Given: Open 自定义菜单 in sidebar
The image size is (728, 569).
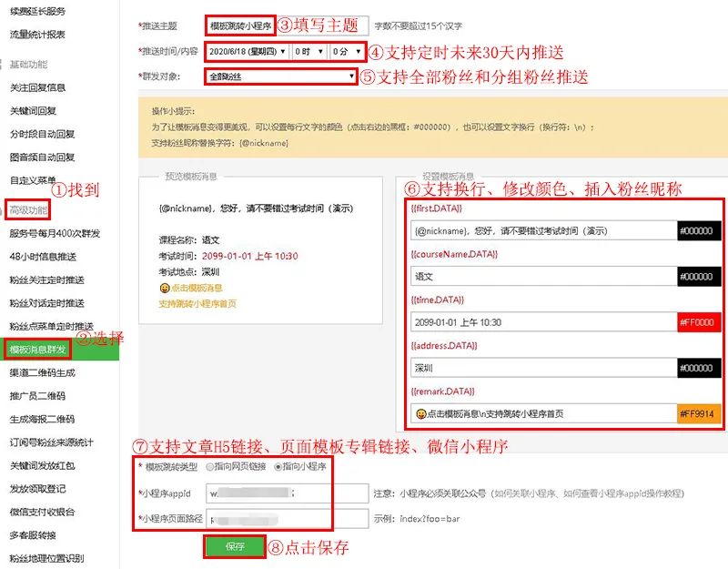Looking at the screenshot, I should (33, 180).
